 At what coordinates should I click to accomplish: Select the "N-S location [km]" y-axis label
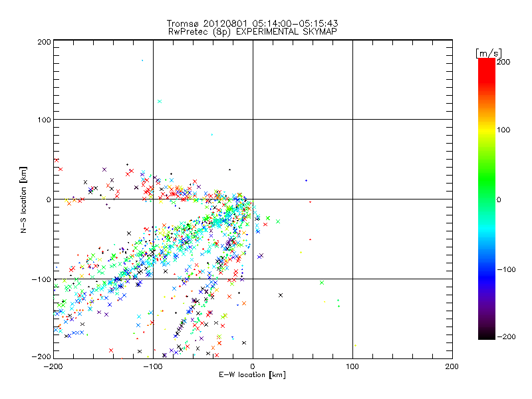tap(23, 199)
